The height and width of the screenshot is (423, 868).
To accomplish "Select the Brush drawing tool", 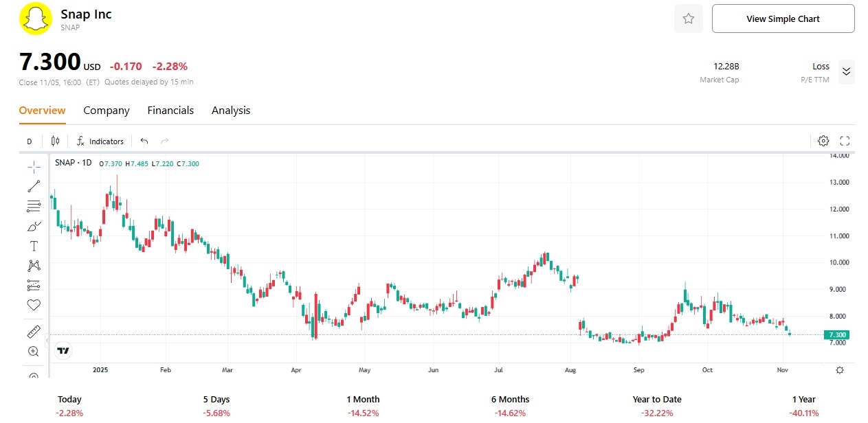I will tap(33, 225).
